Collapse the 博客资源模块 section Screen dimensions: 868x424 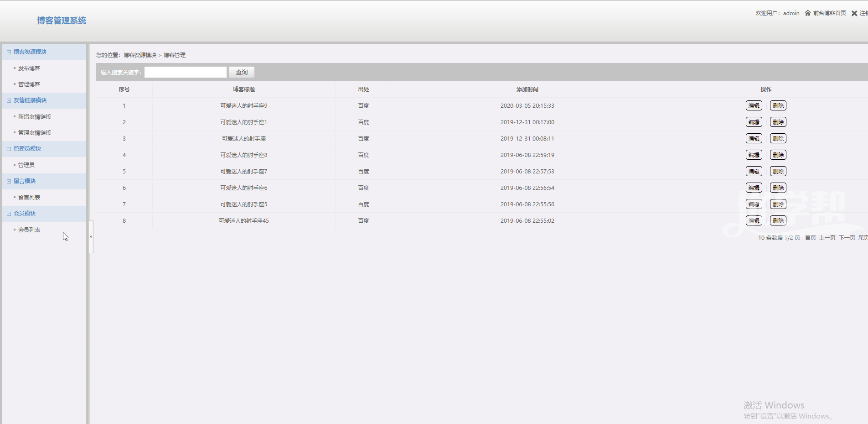[9, 52]
